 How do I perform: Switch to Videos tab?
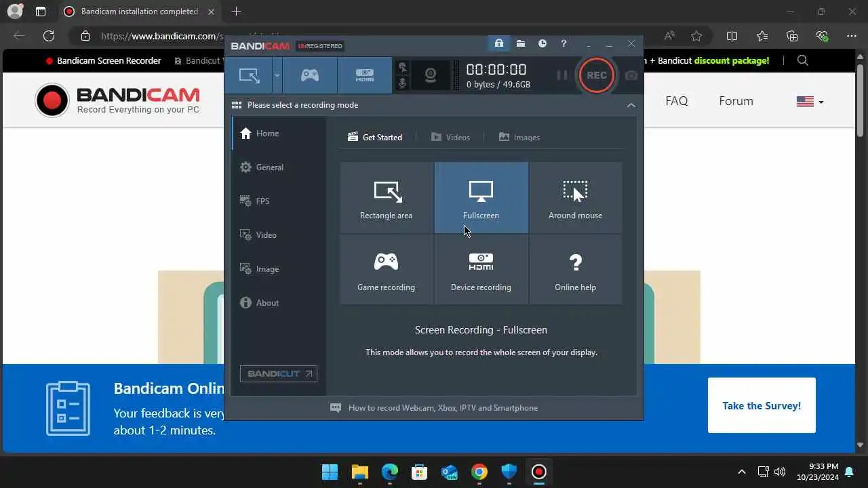pos(450,137)
